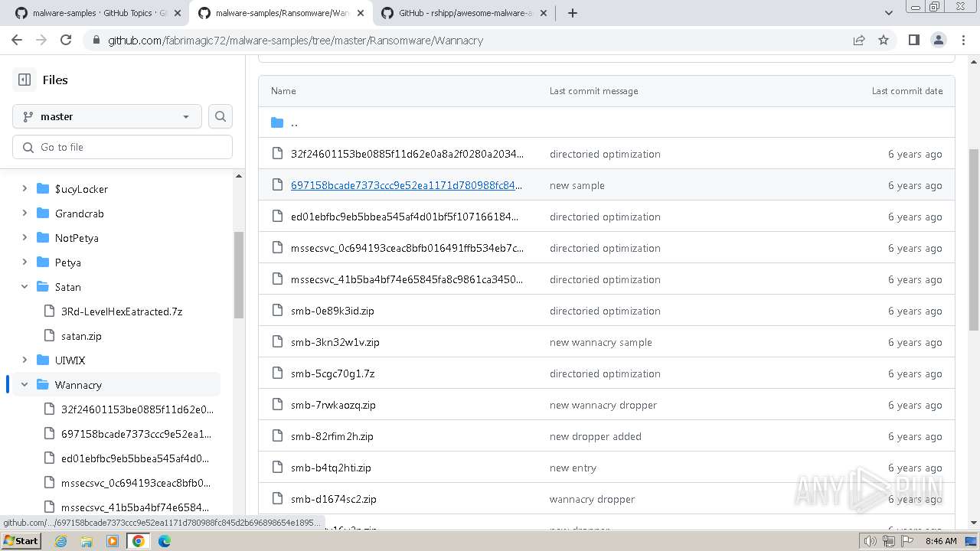Open the tab search dropdown arrow
This screenshot has height=551, width=980.
click(889, 13)
